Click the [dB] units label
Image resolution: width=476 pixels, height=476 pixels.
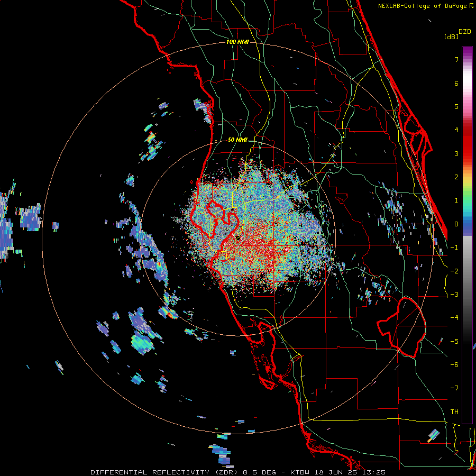click(452, 36)
